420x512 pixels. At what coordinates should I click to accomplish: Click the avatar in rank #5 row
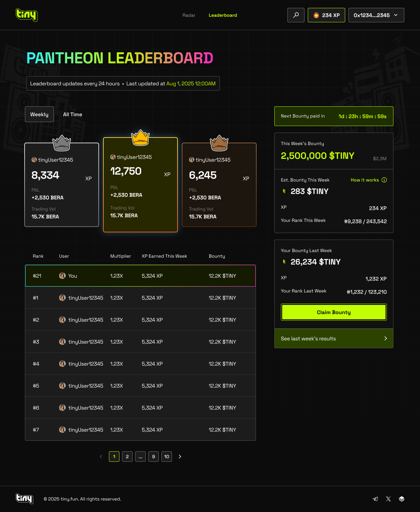[x=62, y=386]
